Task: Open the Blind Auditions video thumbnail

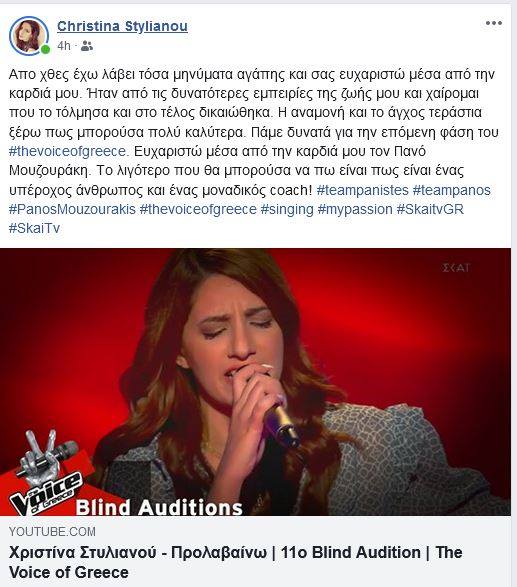Action: [255, 382]
